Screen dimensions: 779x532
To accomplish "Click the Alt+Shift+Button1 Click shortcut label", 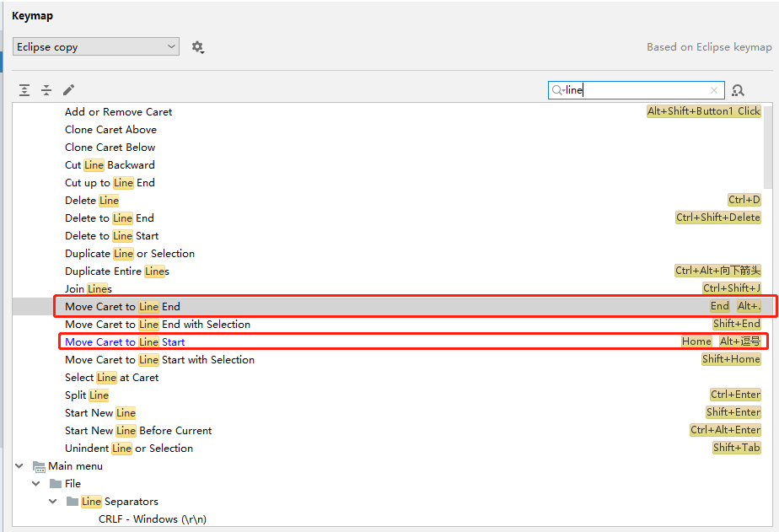I will tap(703, 111).
